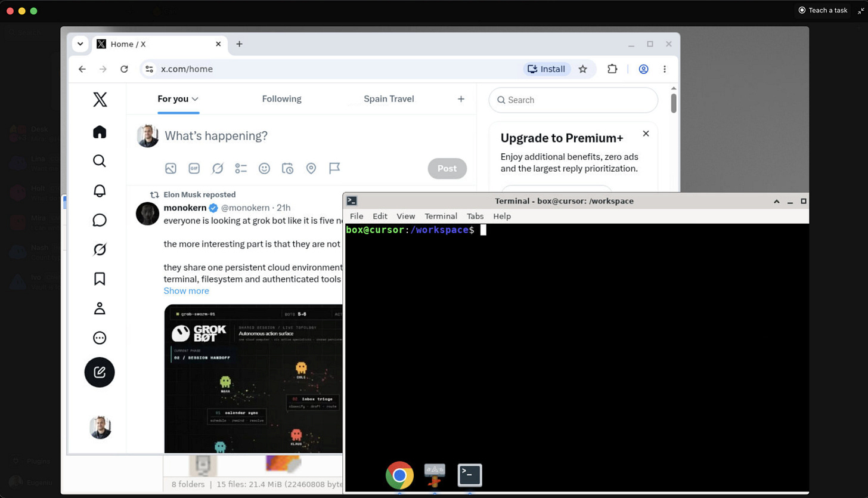Open Grok from the X sidebar
The height and width of the screenshot is (498, 868).
tap(100, 249)
